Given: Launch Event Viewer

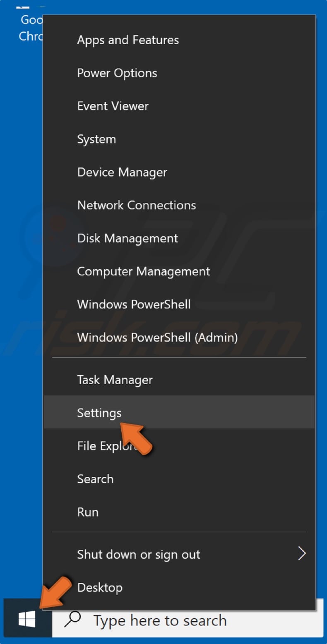Looking at the screenshot, I should coord(113,106).
